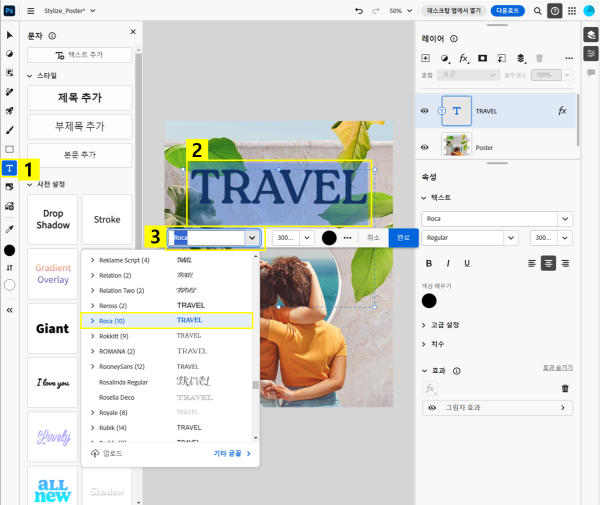Align text center
The image size is (600, 505).
pos(548,263)
